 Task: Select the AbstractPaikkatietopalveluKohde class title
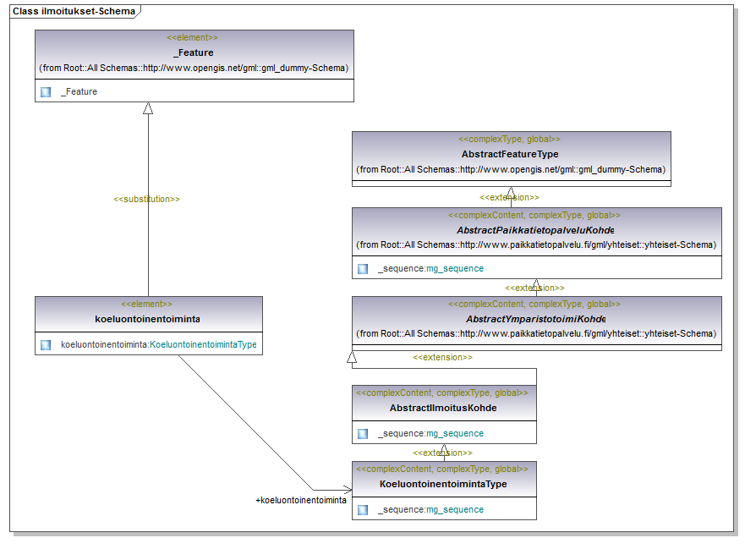(x=535, y=230)
